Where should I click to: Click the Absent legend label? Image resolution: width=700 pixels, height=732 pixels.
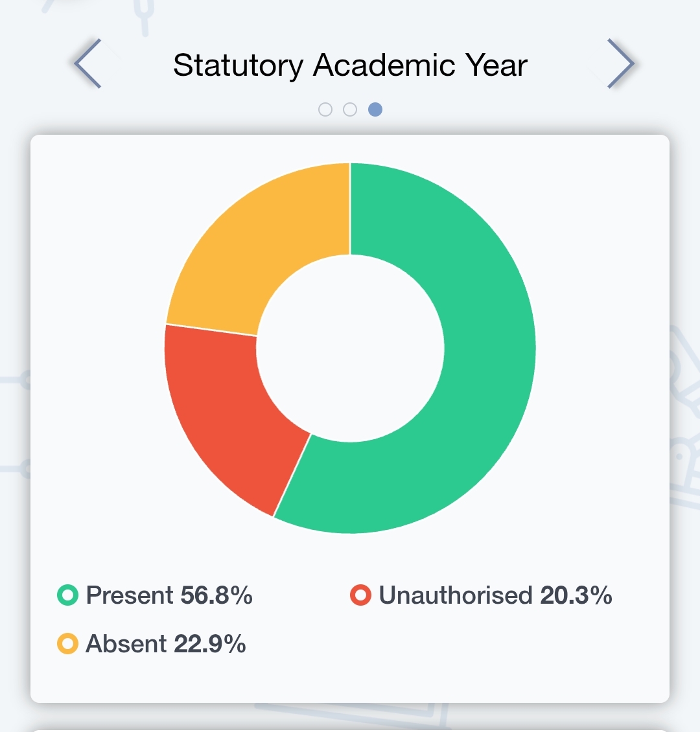click(126, 644)
